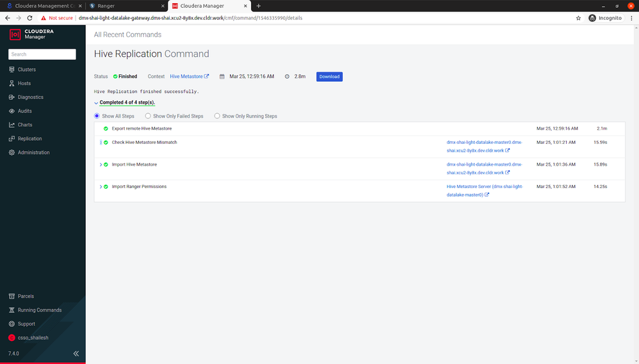Click the Parcels icon in sidebar
The width and height of the screenshot is (639, 364).
pyautogui.click(x=12, y=296)
